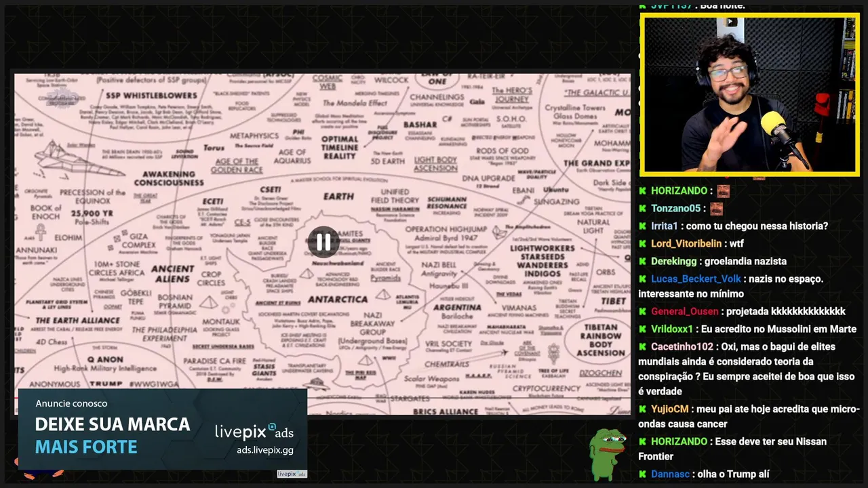The width and height of the screenshot is (868, 488).
Task: Open Derekingg's username in chat
Action: (674, 261)
